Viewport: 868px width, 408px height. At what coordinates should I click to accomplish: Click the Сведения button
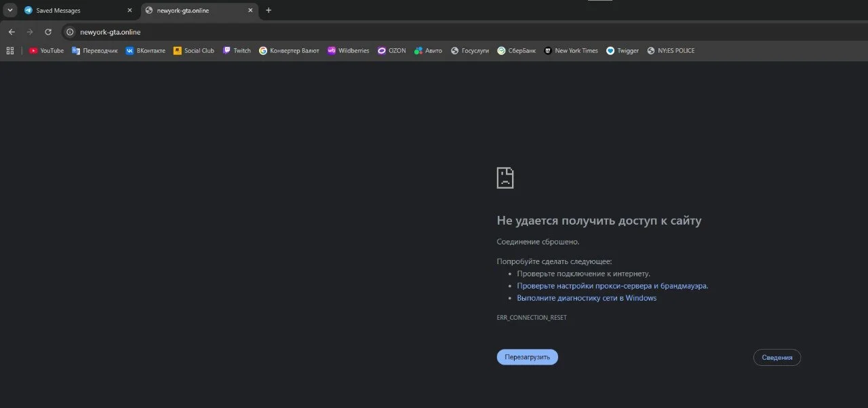click(x=777, y=357)
